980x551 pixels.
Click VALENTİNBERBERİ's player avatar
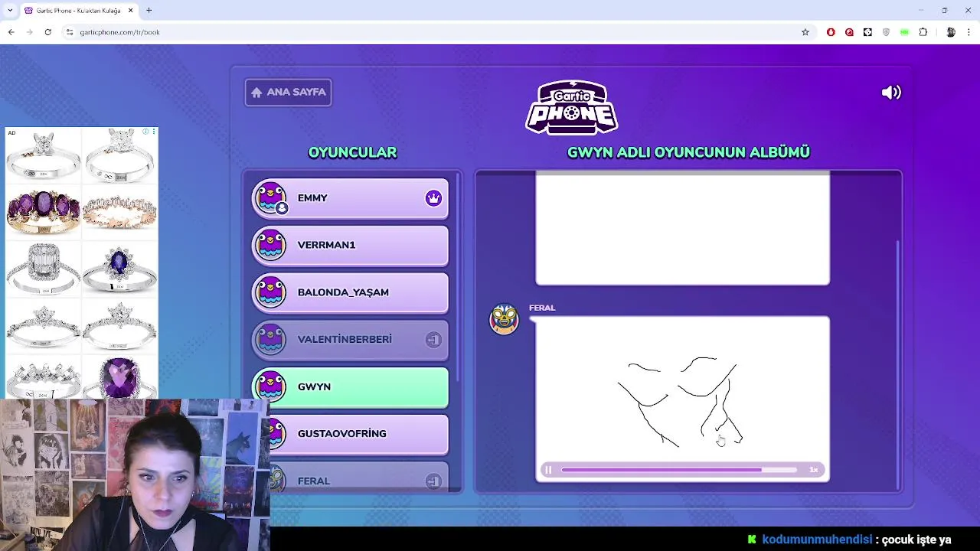pos(271,340)
